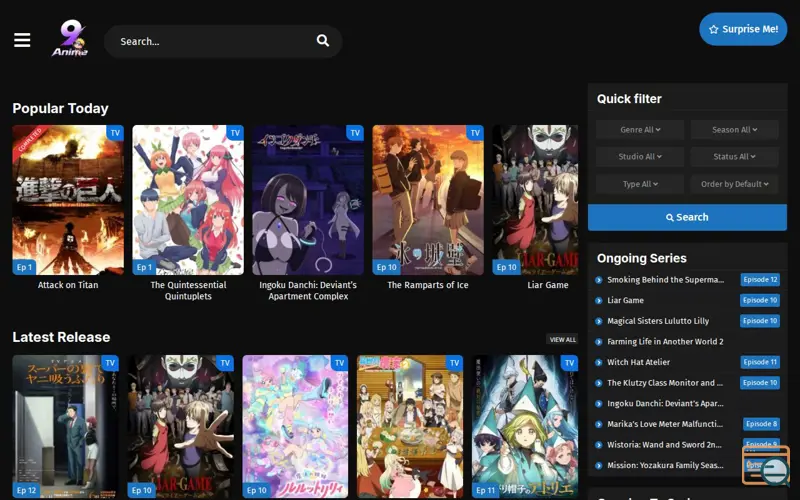Click the Surprise Me! button

pyautogui.click(x=743, y=29)
